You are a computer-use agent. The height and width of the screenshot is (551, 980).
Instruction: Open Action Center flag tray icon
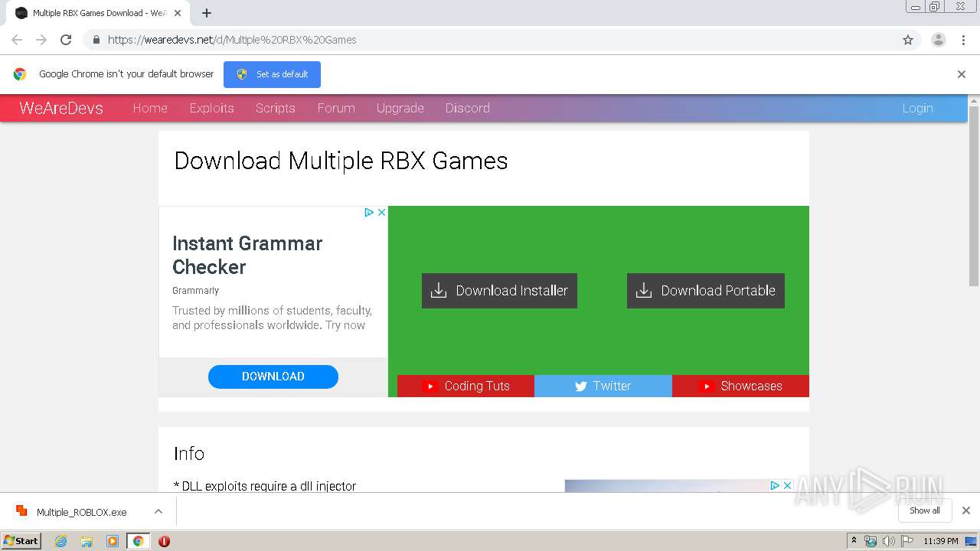(x=907, y=541)
